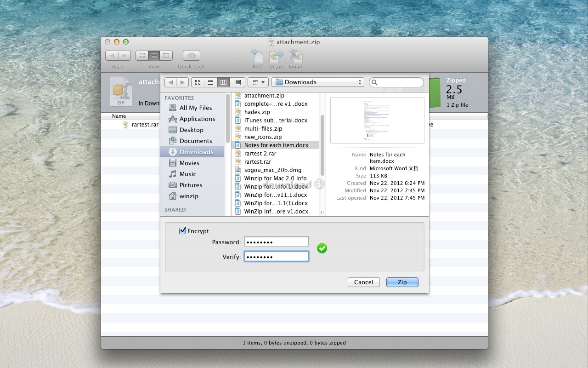Click file dialog forward arrow

tap(183, 82)
